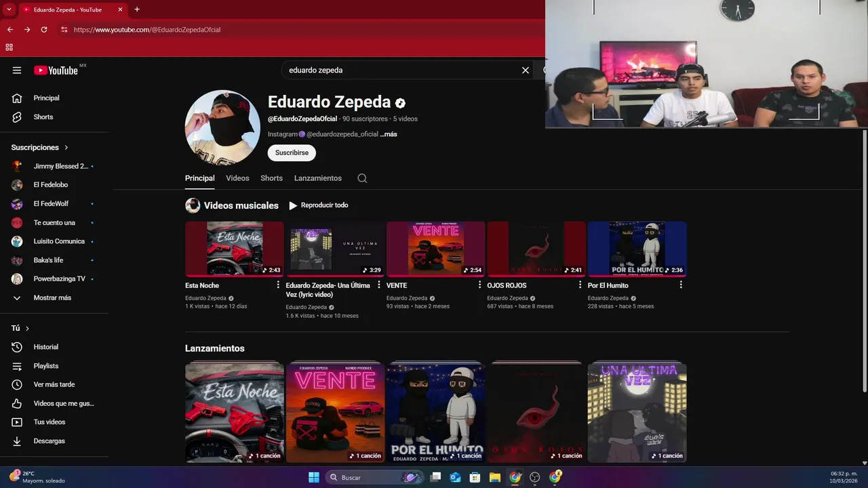Open Una Última Vez release cover

point(637,413)
